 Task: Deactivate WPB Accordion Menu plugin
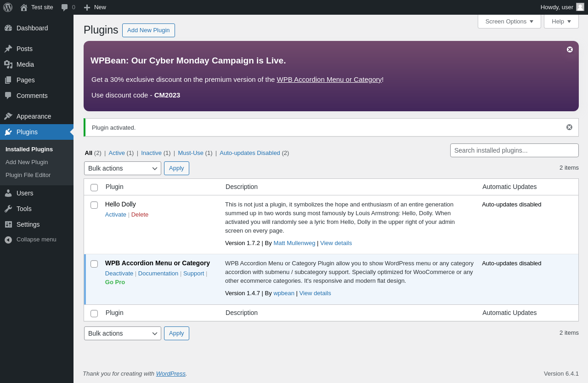pos(119,273)
